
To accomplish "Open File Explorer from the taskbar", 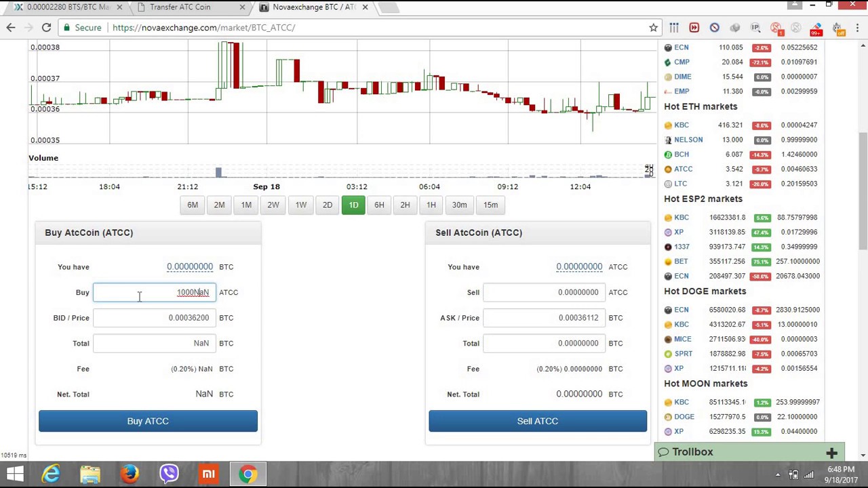I will [90, 474].
